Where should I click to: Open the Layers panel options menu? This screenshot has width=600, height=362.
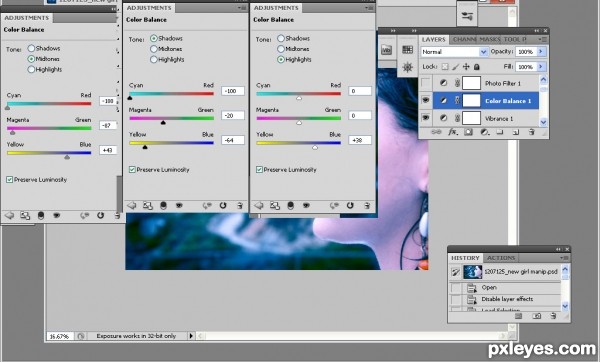pos(543,39)
